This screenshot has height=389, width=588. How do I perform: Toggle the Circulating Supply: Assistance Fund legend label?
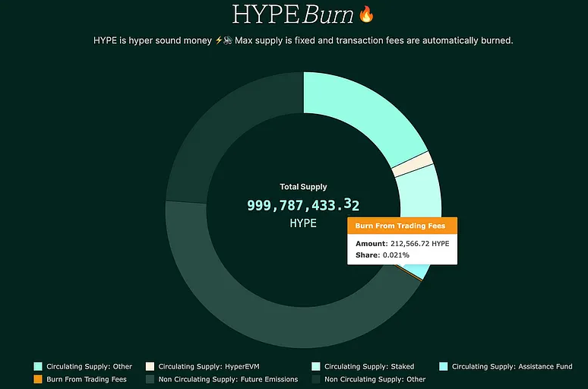511,366
